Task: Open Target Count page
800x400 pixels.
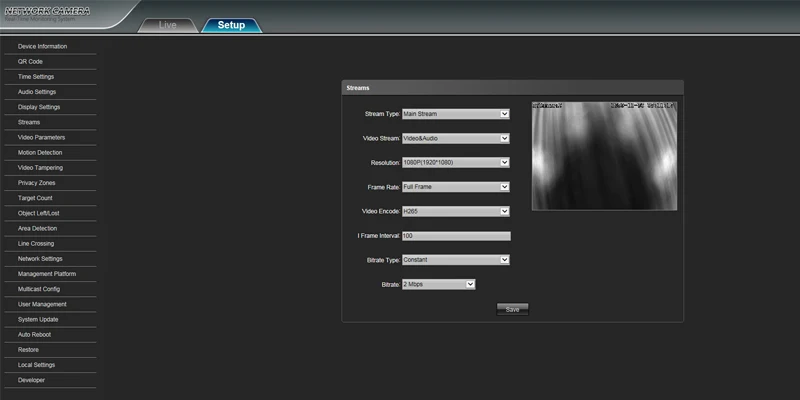Action: (x=35, y=198)
